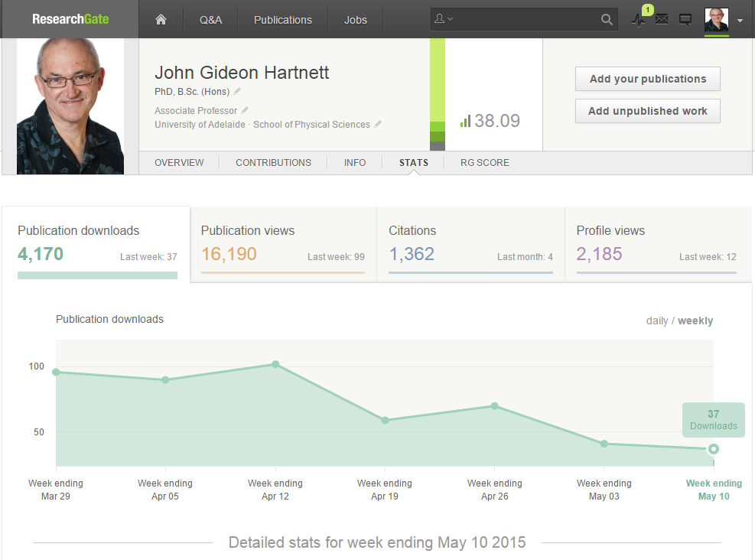This screenshot has width=755, height=560.
Task: Switch chart to daily view
Action: tap(657, 321)
